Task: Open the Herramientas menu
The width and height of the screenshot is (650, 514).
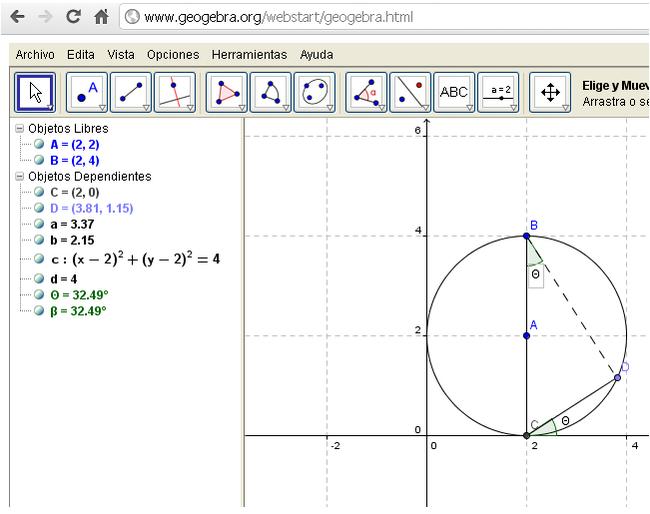Action: pyautogui.click(x=248, y=55)
